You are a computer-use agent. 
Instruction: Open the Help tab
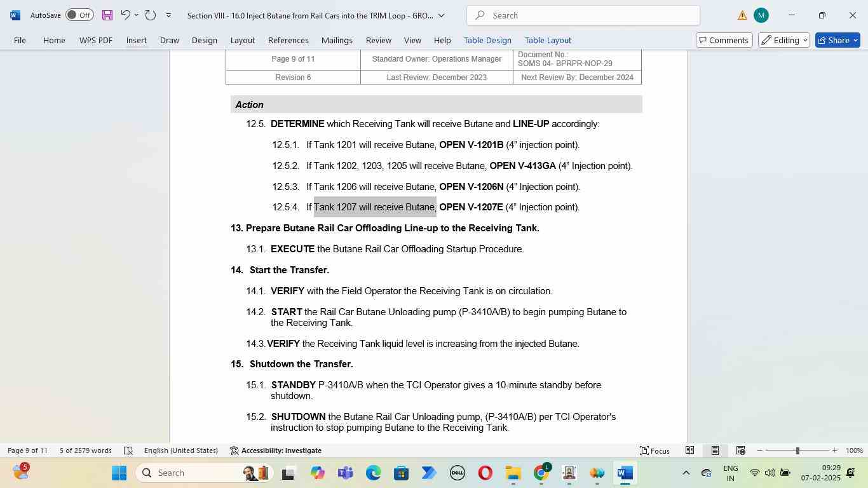pyautogui.click(x=442, y=40)
